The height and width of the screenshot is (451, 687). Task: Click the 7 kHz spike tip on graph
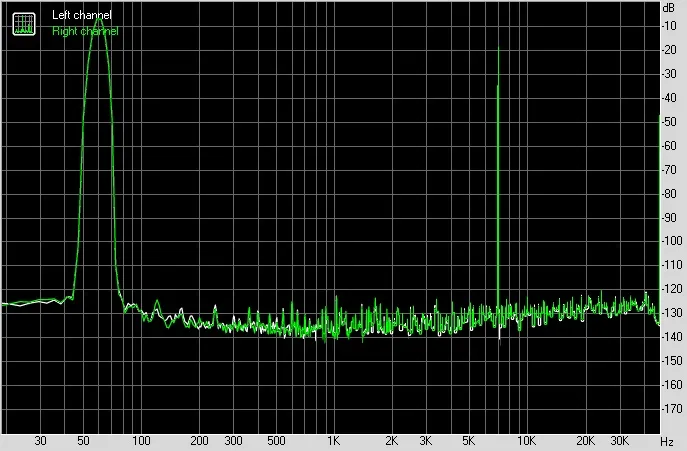pyautogui.click(x=499, y=47)
